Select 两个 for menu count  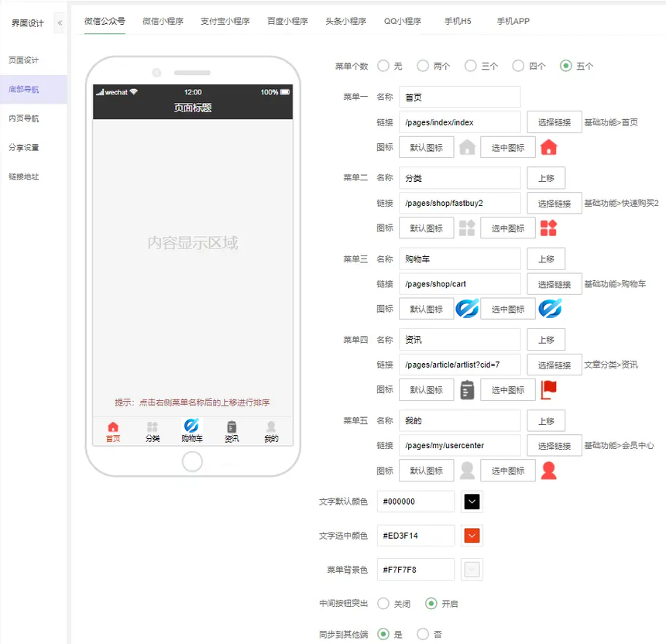click(423, 66)
